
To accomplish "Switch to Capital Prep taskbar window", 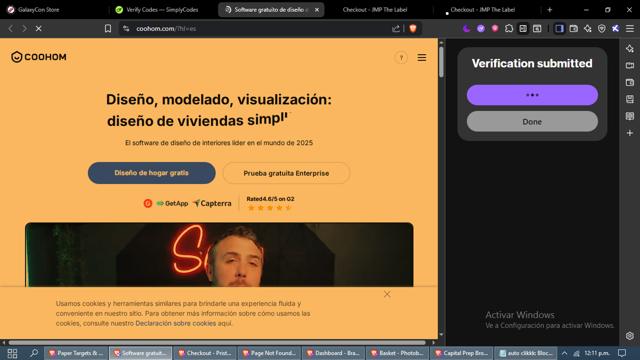I will tap(461, 353).
